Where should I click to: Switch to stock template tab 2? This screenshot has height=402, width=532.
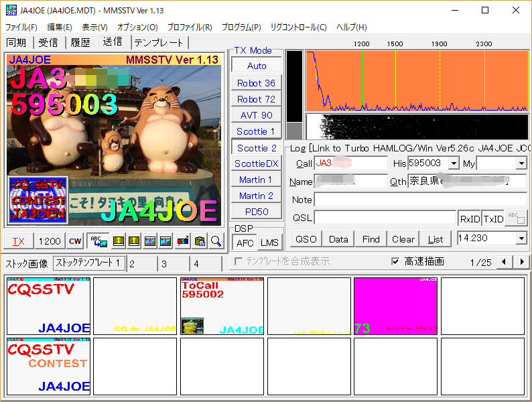point(142,263)
